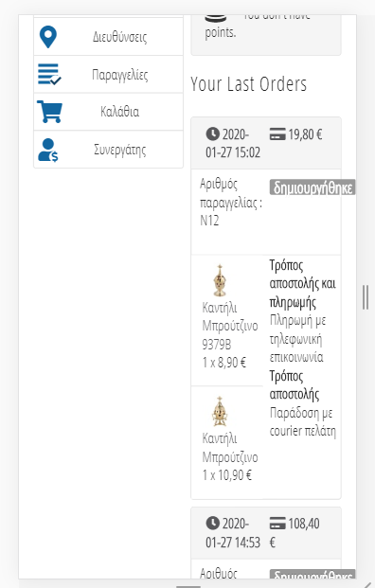
Task: Click the partner user dollar icon
Action: point(48,150)
